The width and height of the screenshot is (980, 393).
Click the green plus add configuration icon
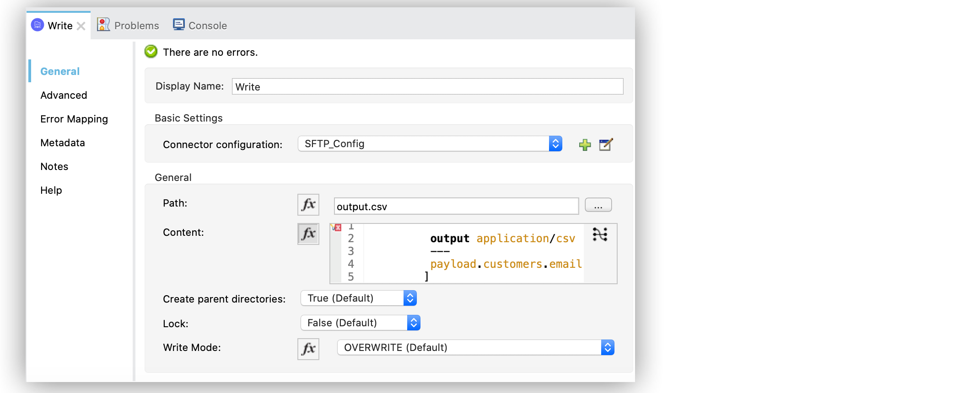[585, 145]
